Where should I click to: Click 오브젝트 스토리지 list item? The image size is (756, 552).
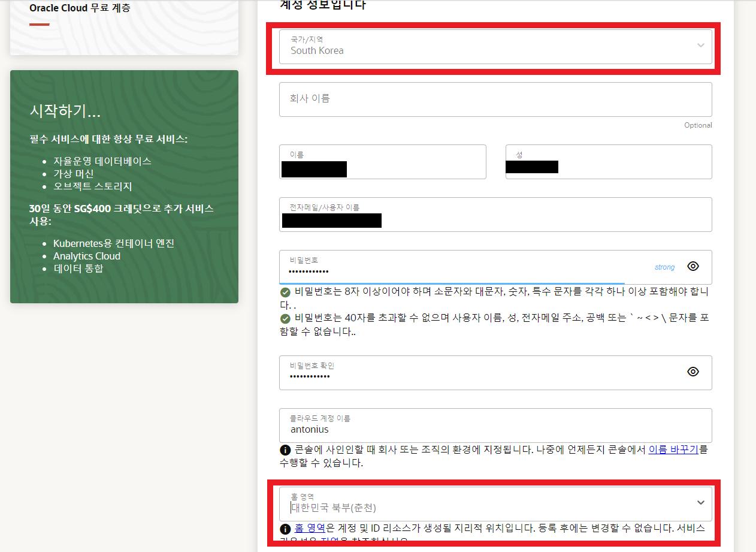click(x=93, y=186)
